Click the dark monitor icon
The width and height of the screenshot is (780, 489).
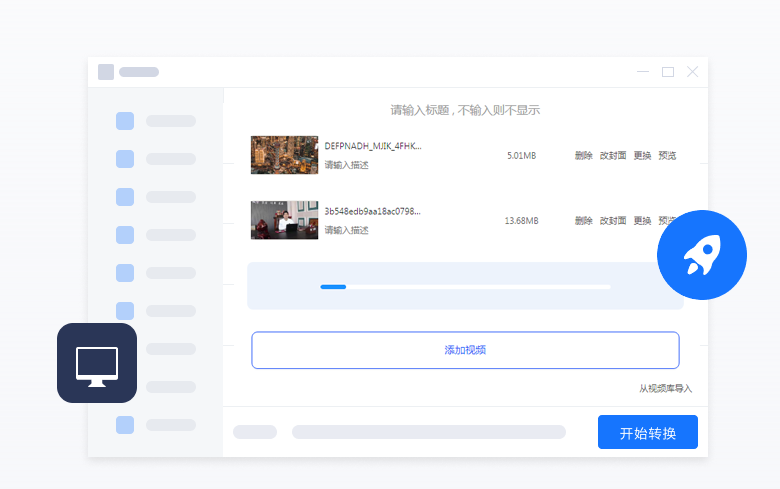tap(97, 363)
